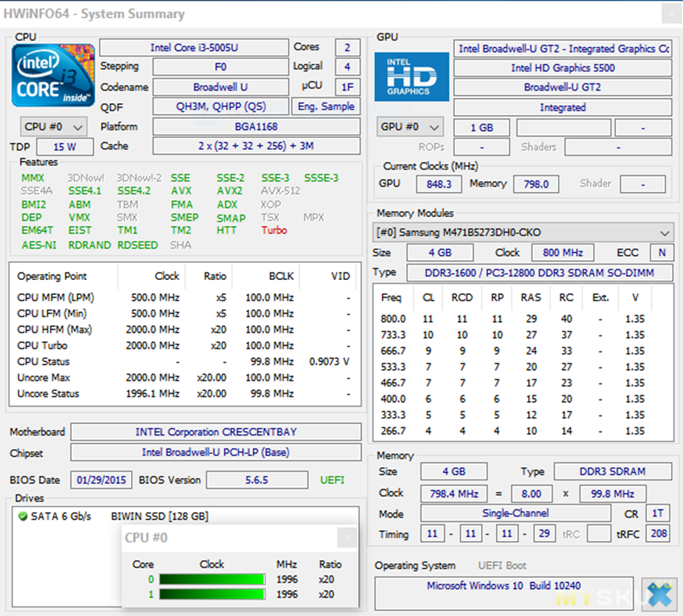Viewport: 683px width, 616px height.
Task: Click the Intel Core i3 logo
Action: pos(54,75)
